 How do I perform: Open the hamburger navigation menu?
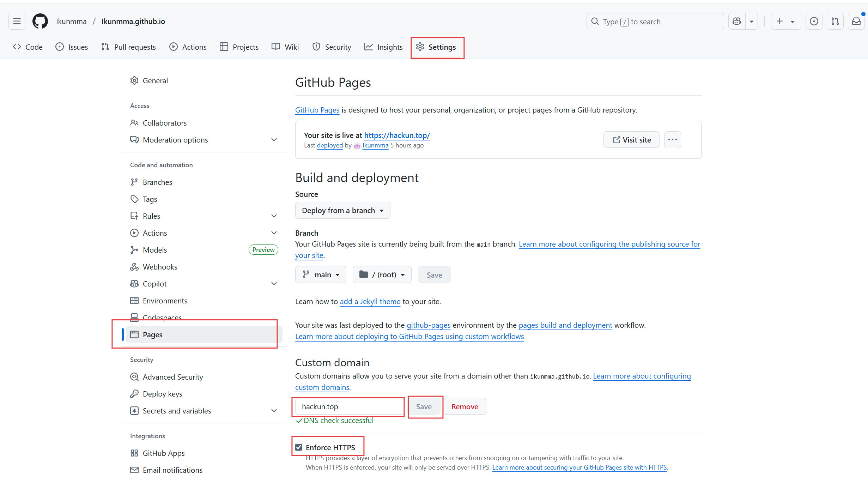point(17,22)
